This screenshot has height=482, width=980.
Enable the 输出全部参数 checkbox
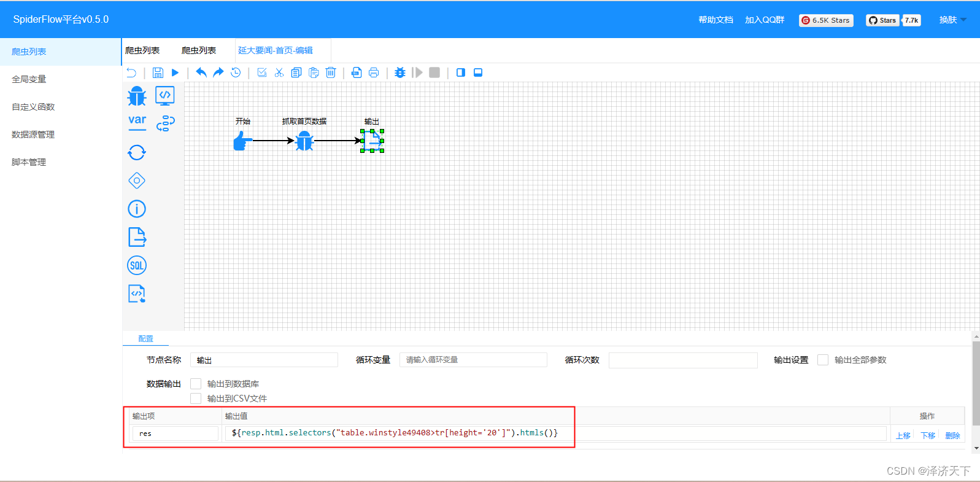point(823,360)
